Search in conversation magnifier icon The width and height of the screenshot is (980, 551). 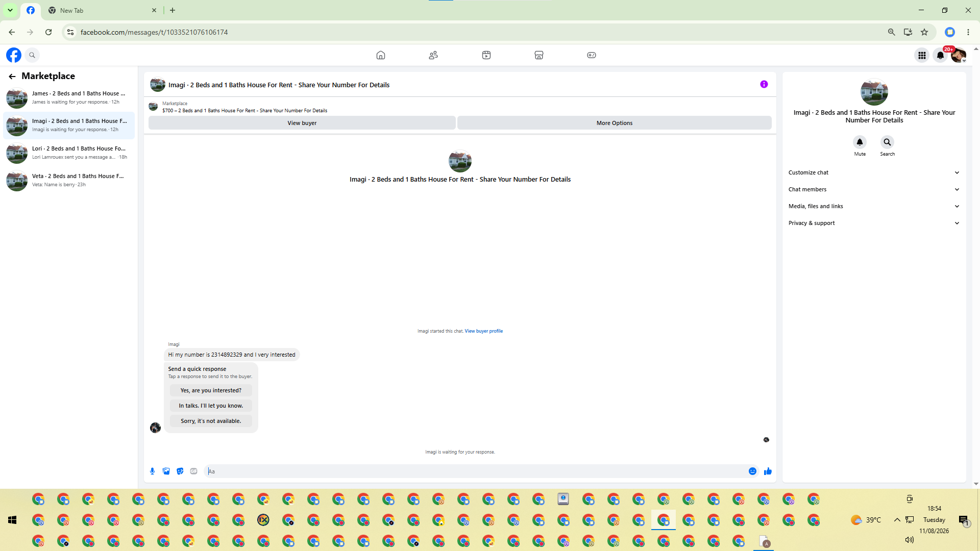click(x=888, y=142)
